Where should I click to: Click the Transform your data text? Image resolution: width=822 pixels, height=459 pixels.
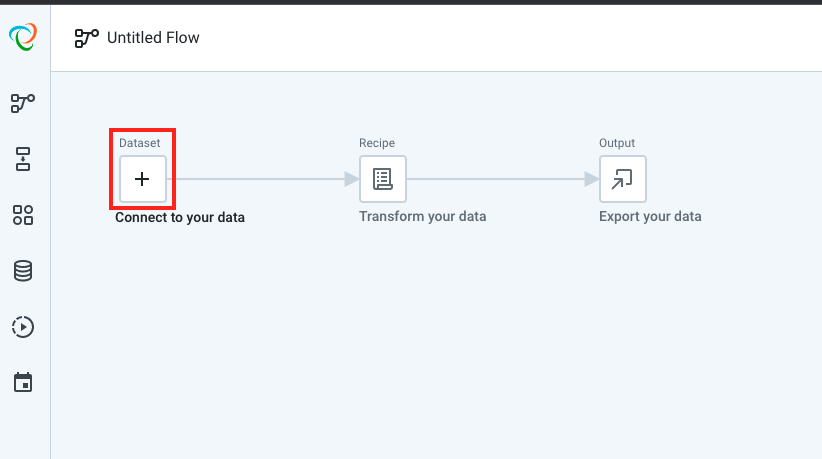423,216
